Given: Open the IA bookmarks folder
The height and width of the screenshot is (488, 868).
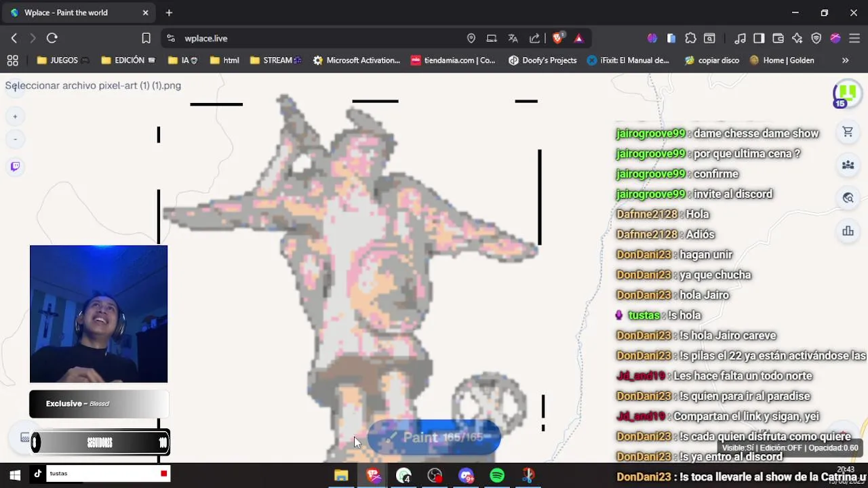Looking at the screenshot, I should (182, 60).
